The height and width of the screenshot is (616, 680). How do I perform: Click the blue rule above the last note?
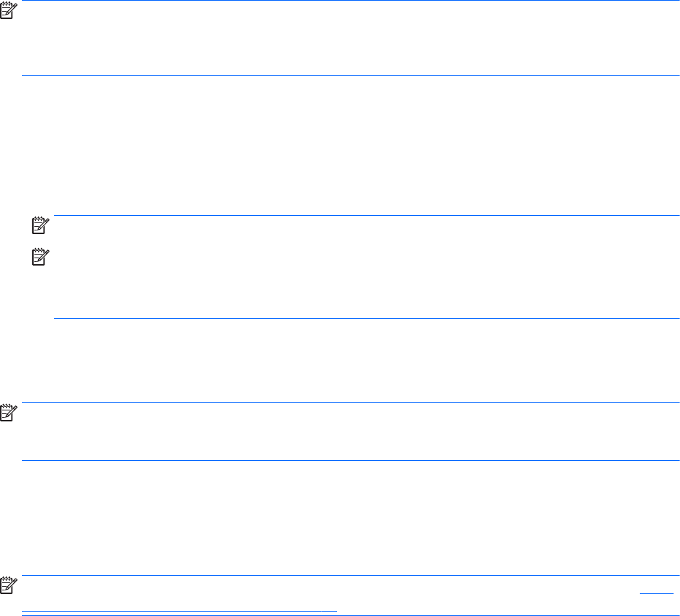(351, 576)
